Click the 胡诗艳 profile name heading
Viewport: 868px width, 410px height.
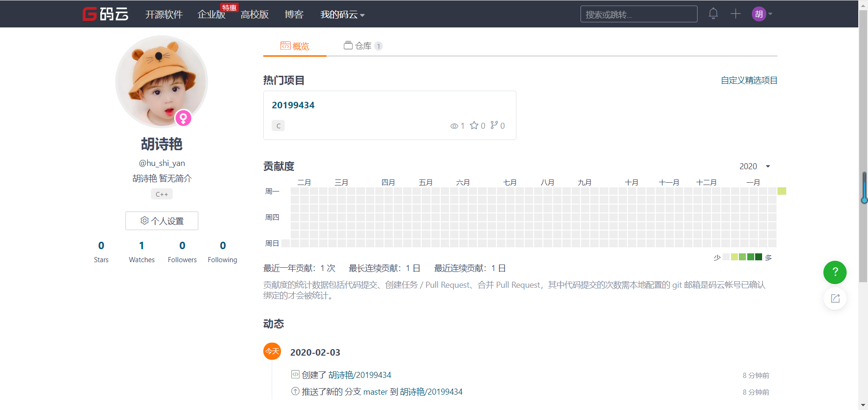tap(162, 144)
